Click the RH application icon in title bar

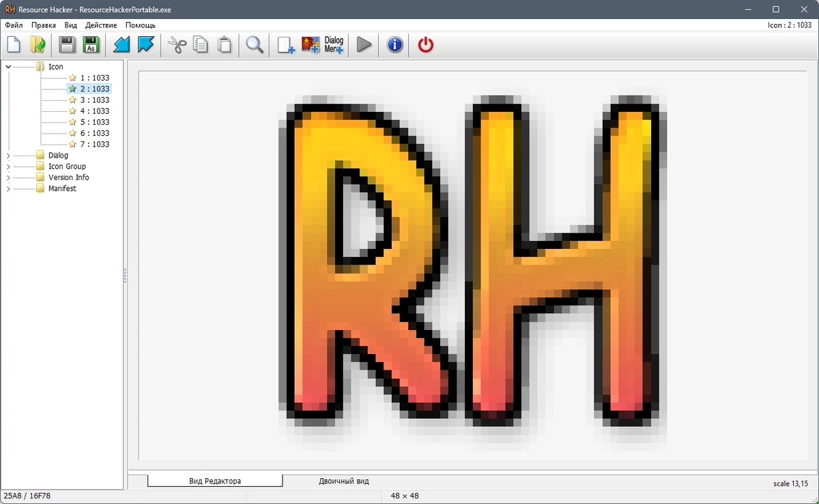point(10,9)
